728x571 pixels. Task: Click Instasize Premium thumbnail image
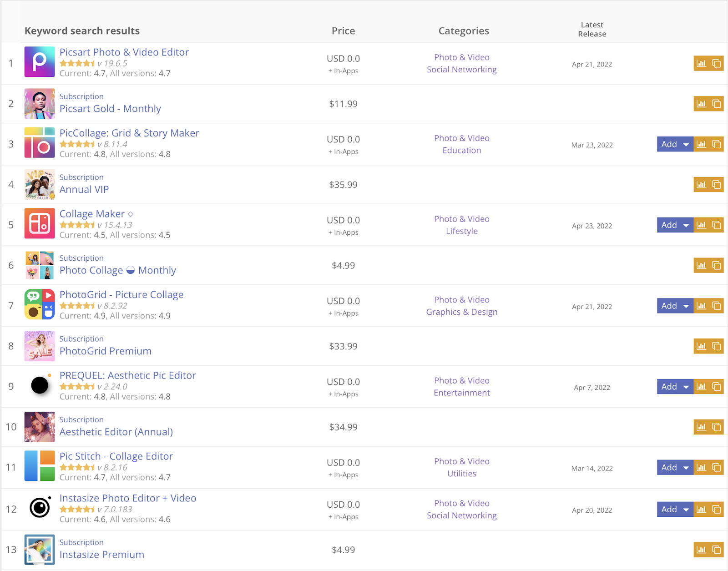[40, 550]
